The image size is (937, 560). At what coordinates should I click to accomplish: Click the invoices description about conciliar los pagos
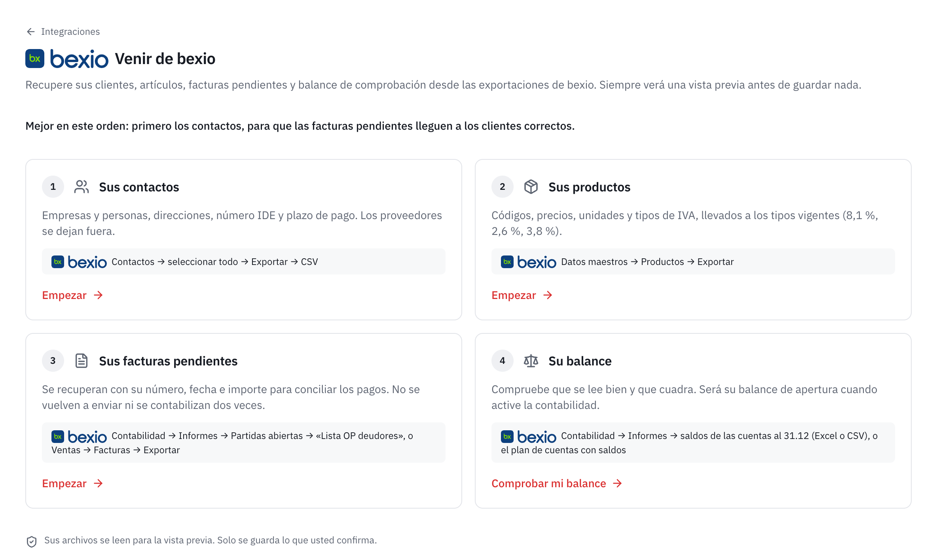(231, 397)
